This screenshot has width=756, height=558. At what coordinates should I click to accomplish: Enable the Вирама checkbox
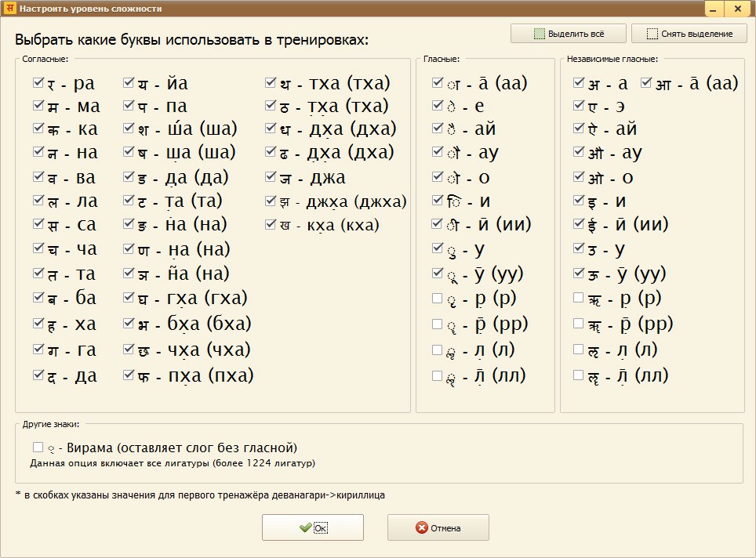click(x=38, y=447)
